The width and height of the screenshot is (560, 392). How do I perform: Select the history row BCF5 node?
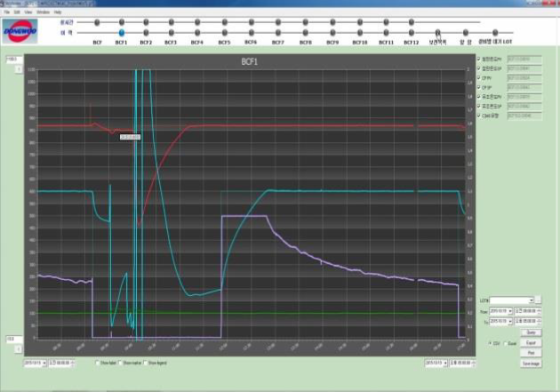pyautogui.click(x=225, y=33)
